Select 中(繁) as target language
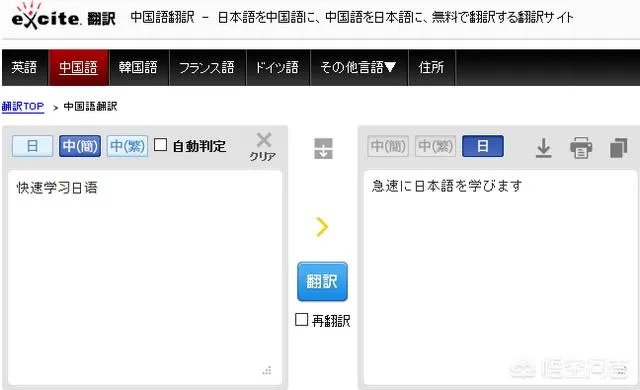Viewport: 640px width, 390px height. 436,146
